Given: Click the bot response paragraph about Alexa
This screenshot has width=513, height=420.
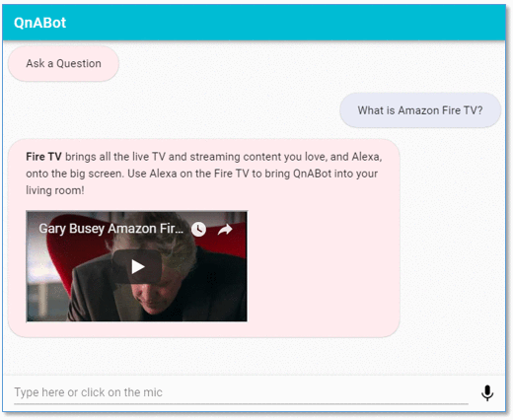Looking at the screenshot, I should (x=204, y=174).
